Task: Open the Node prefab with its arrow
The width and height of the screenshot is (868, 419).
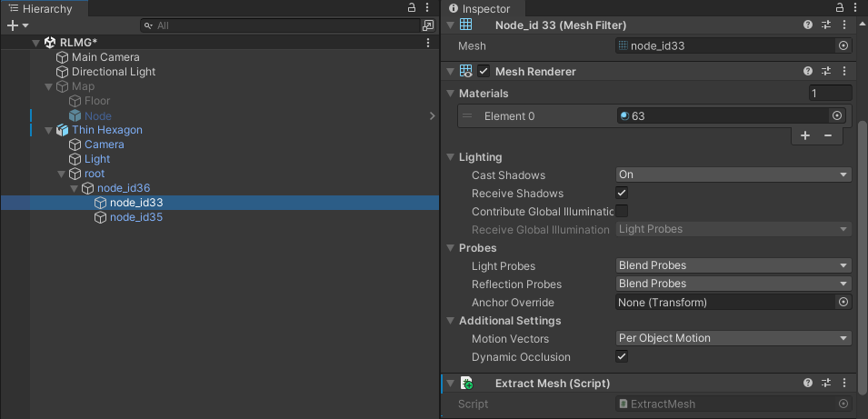Action: [433, 115]
